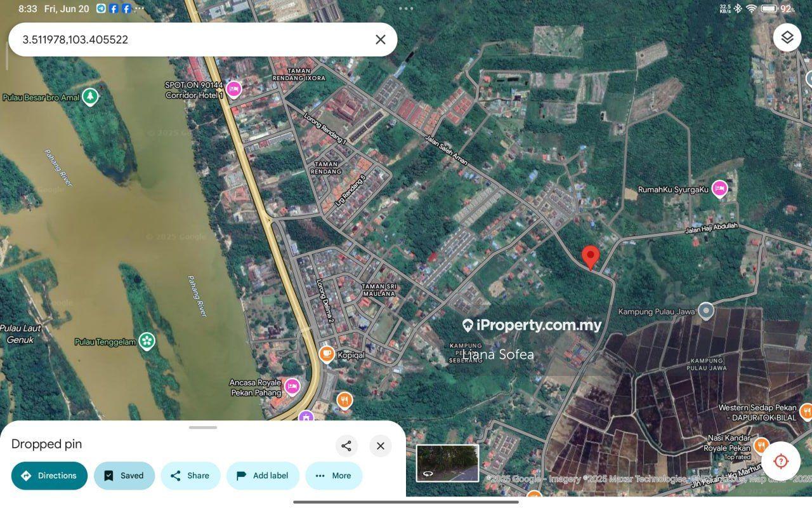Select Pulau Besar bro Amal park marker
The width and height of the screenshot is (812, 508).
pos(90,97)
